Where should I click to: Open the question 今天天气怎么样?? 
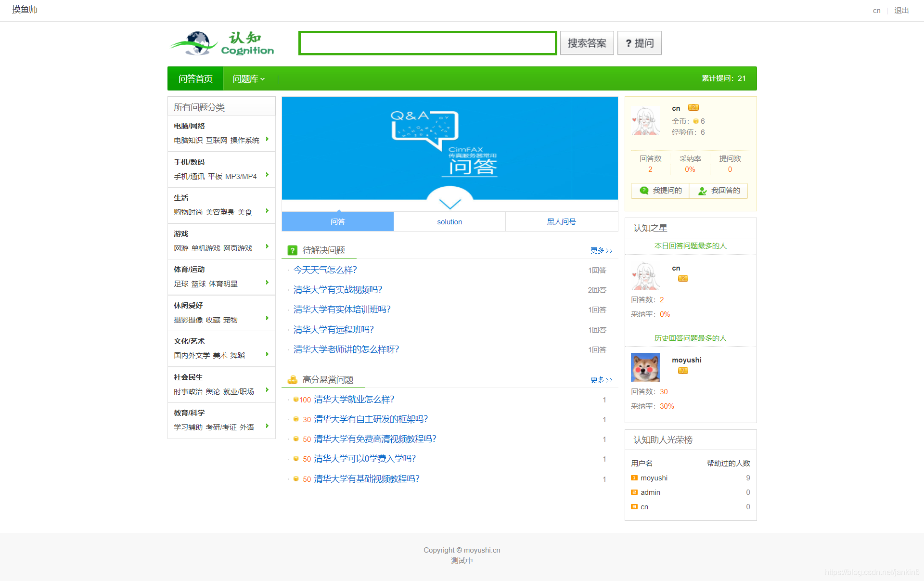pos(325,270)
